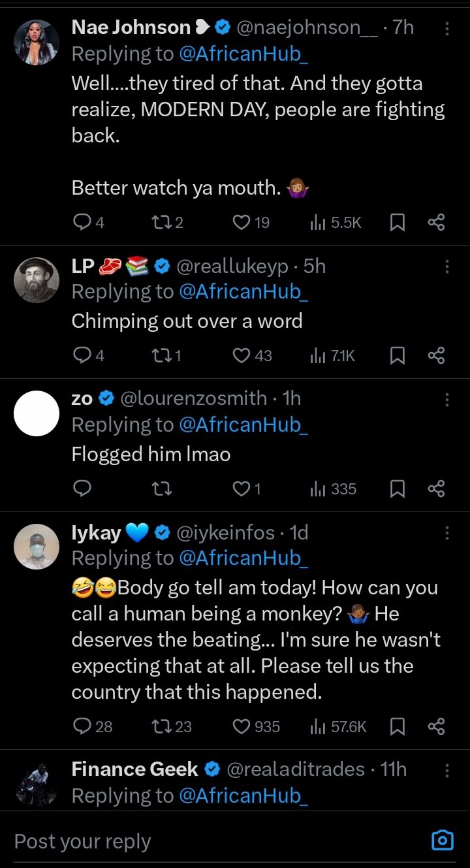Bookmark Nae Johnson's tweet
Image resolution: width=470 pixels, height=868 pixels.
(x=396, y=223)
